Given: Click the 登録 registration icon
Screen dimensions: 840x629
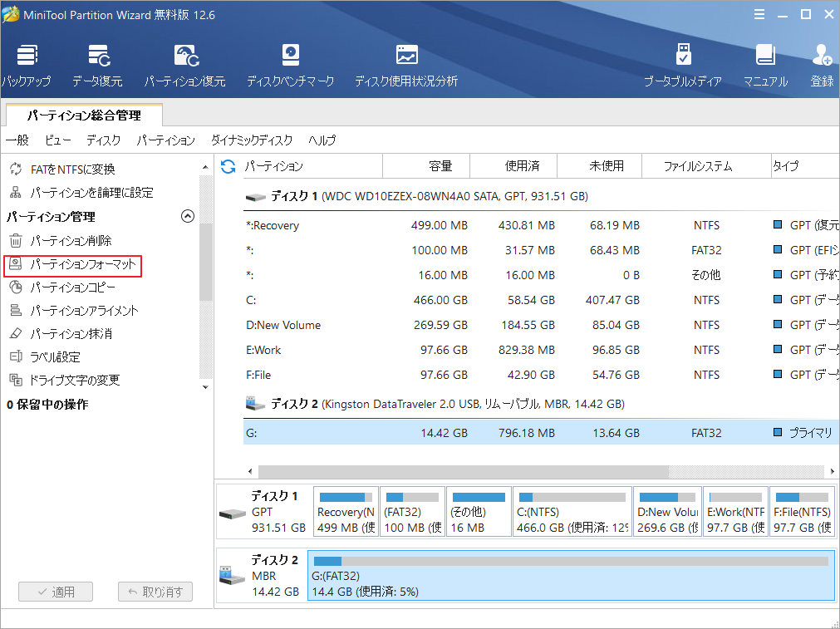Looking at the screenshot, I should coord(821,65).
